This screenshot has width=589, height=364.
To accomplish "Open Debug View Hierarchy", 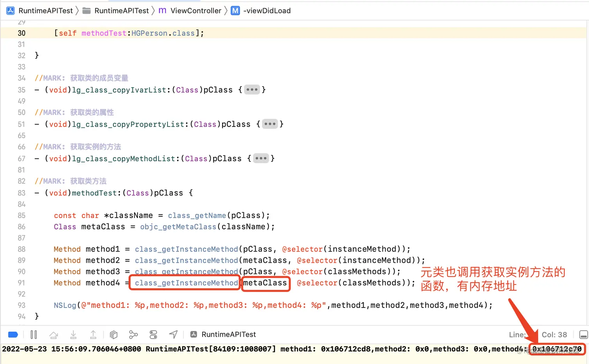I will coord(114,334).
